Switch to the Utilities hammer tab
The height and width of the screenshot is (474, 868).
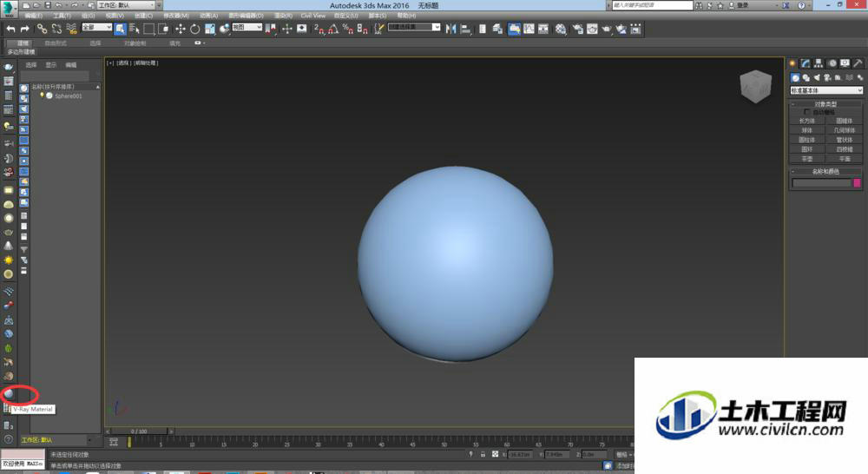[x=858, y=63]
